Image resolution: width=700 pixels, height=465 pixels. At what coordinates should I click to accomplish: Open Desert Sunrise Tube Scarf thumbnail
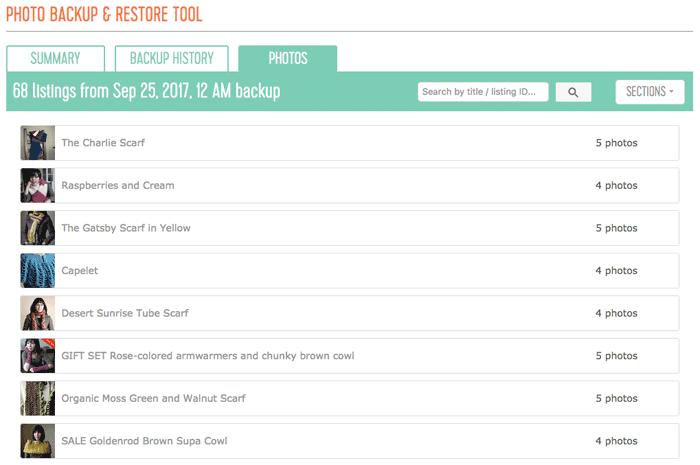click(x=38, y=313)
